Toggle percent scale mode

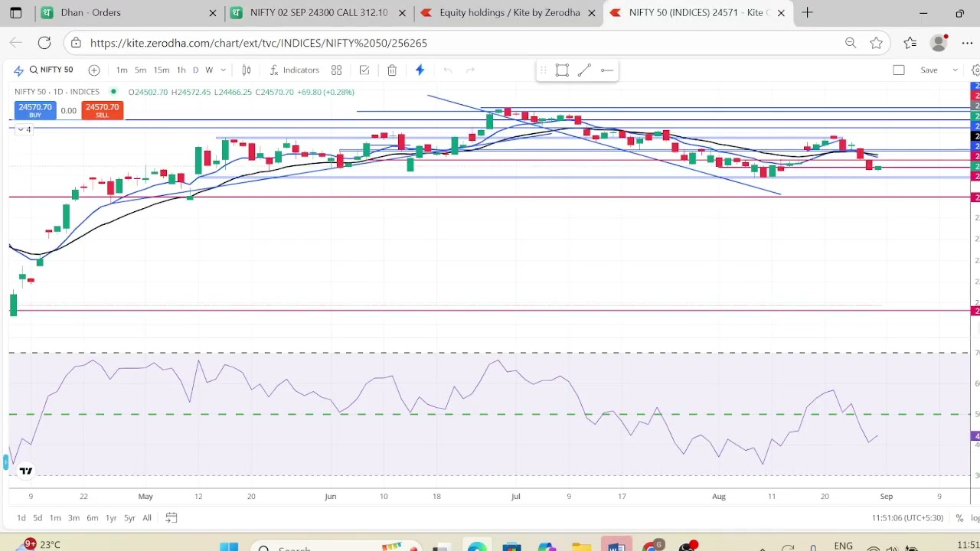tap(959, 518)
